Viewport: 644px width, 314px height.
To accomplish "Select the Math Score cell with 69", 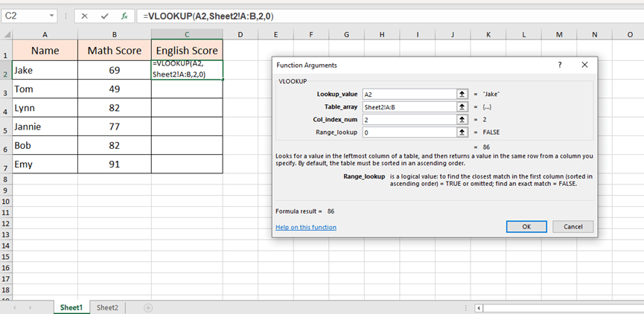I will pyautogui.click(x=115, y=70).
